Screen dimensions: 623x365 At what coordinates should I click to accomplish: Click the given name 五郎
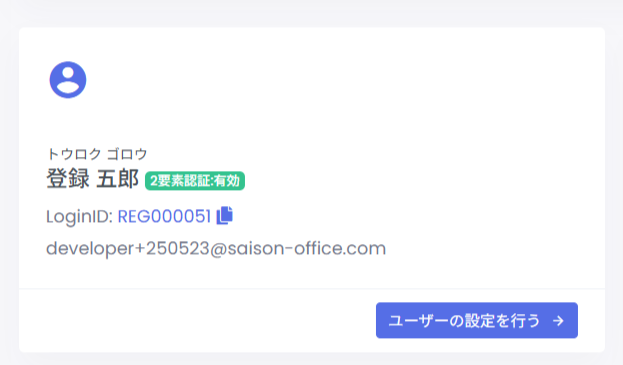pyautogui.click(x=118, y=179)
